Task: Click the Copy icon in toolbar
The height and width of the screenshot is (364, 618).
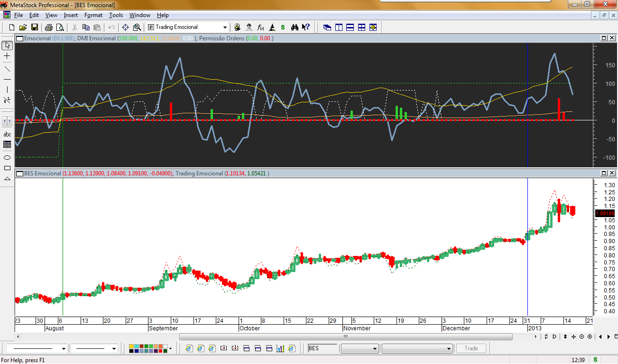Action: click(86, 27)
